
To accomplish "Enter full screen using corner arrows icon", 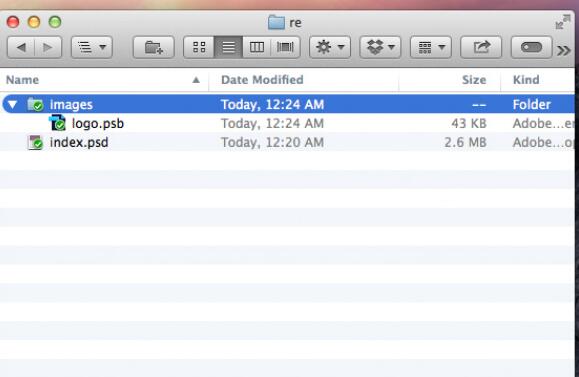I will point(563,22).
